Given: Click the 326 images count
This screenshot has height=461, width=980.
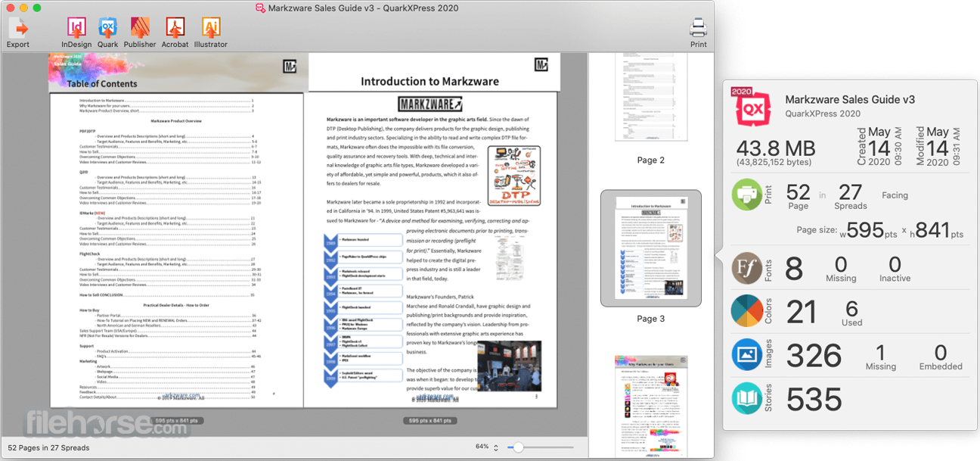Looking at the screenshot, I should [814, 356].
